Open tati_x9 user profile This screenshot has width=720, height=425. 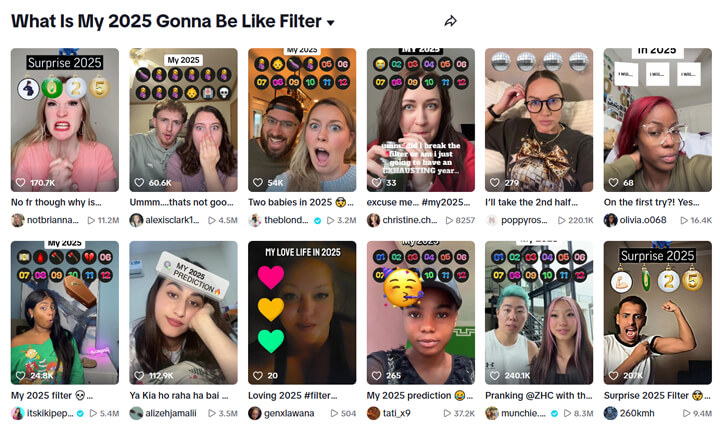[x=397, y=413]
